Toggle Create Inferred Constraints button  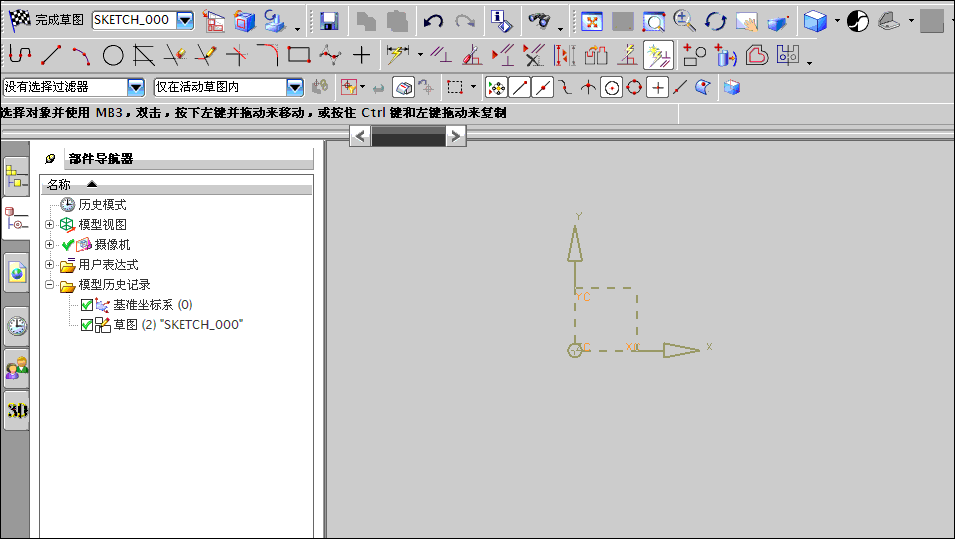pos(658,55)
